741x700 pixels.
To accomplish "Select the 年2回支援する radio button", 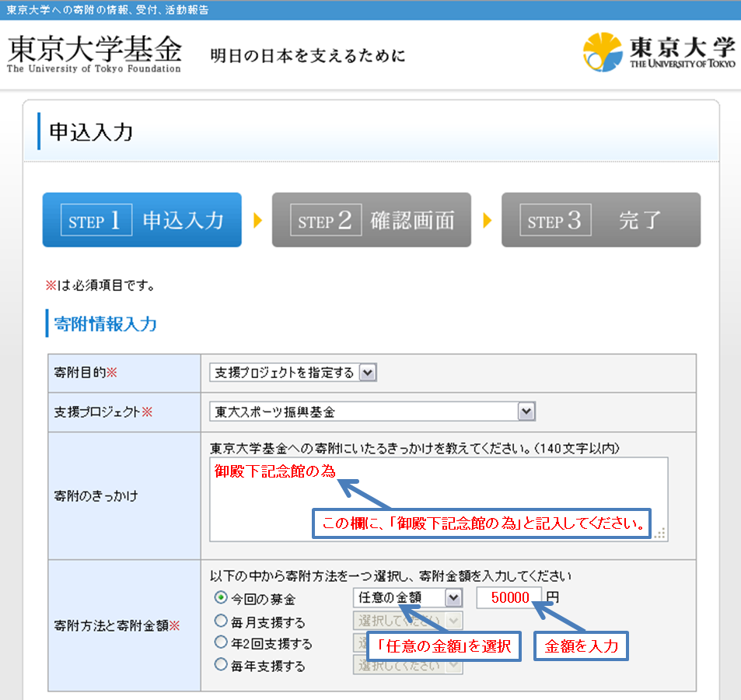I will point(221,642).
